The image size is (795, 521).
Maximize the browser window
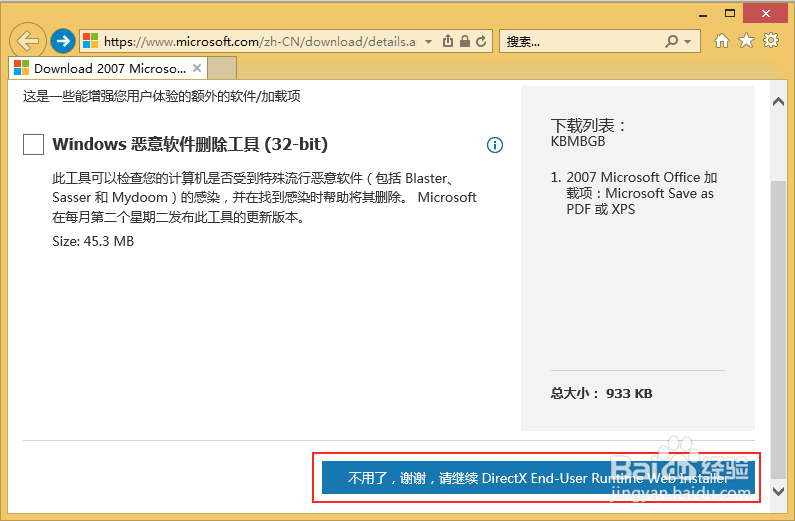point(730,14)
